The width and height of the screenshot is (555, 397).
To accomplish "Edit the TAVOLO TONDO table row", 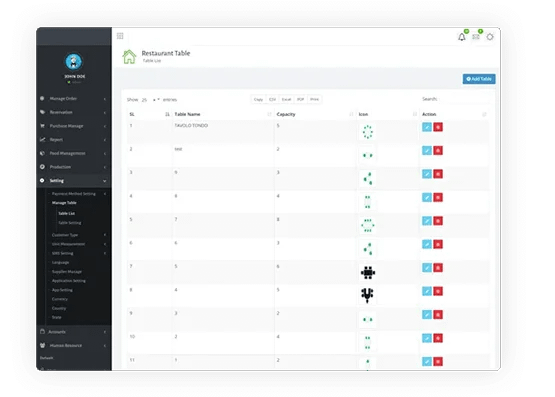I will (427, 127).
